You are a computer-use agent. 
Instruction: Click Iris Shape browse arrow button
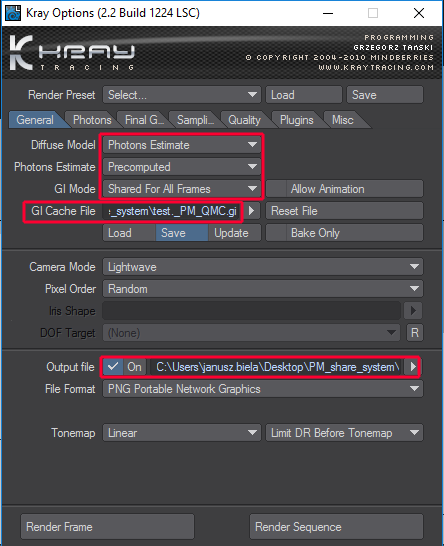pos(413,311)
